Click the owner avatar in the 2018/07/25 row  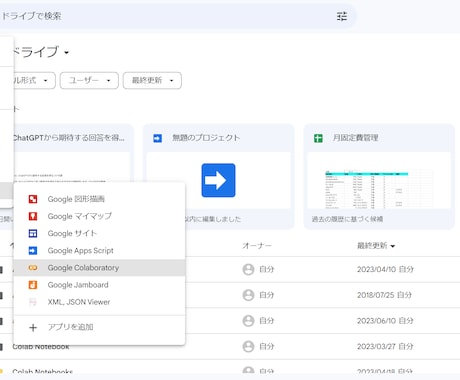pos(248,295)
